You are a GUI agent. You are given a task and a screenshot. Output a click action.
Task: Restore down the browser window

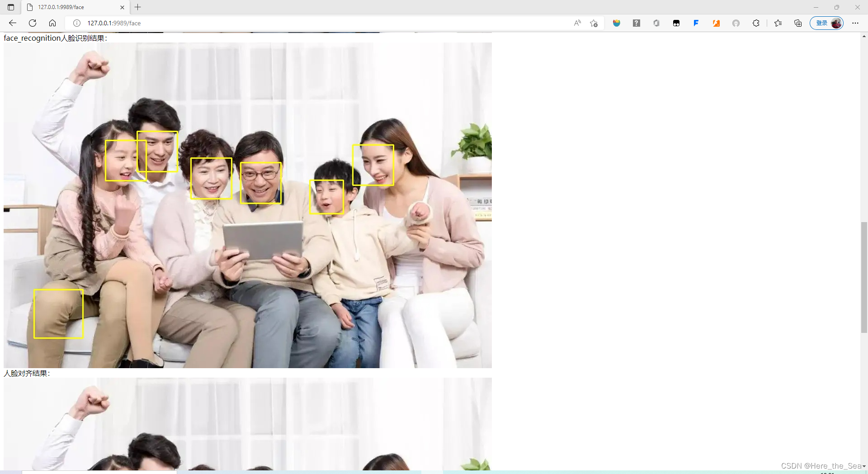(x=837, y=7)
